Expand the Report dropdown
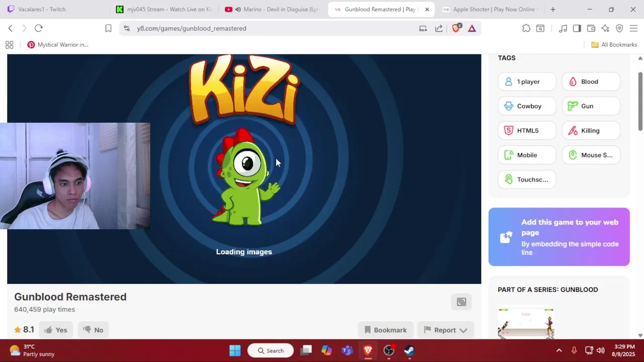 coord(445,330)
